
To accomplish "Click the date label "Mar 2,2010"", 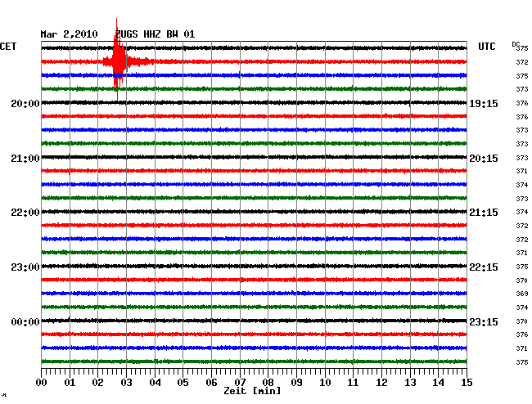I will tap(69, 34).
